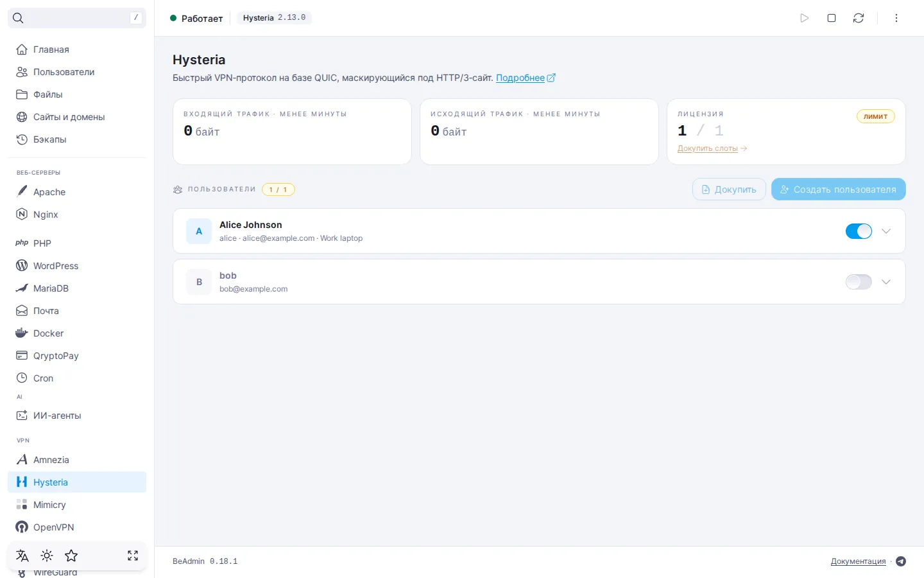
Task: Click the Hysteria 2.13.0 version badge
Action: 274,18
